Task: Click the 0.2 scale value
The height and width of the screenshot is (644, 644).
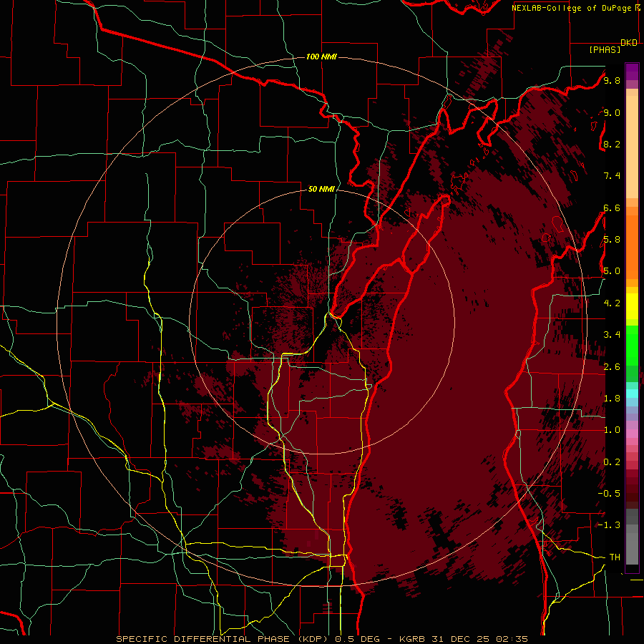Action: coord(612,462)
